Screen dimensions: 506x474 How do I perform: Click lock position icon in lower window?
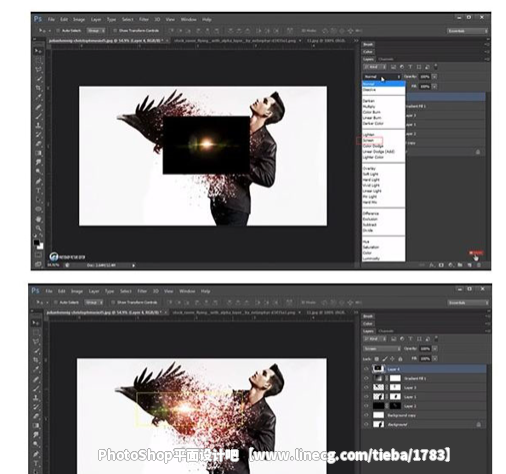pyautogui.click(x=392, y=359)
